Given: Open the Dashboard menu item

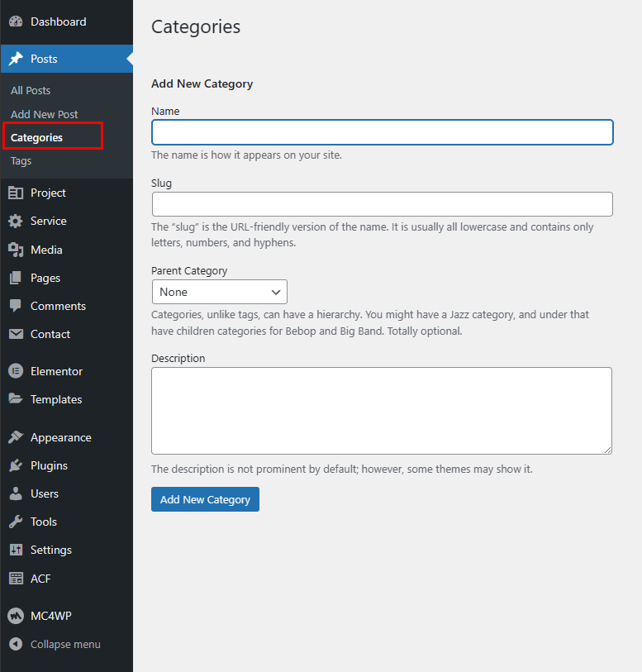Looking at the screenshot, I should [x=58, y=21].
